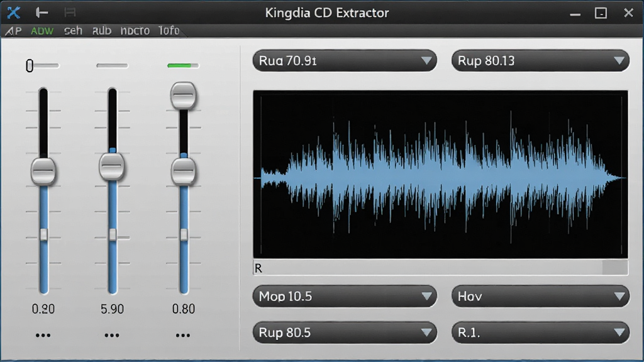This screenshot has width=644, height=362.
Task: Click the value 0.80 below third slider
Action: 183,309
